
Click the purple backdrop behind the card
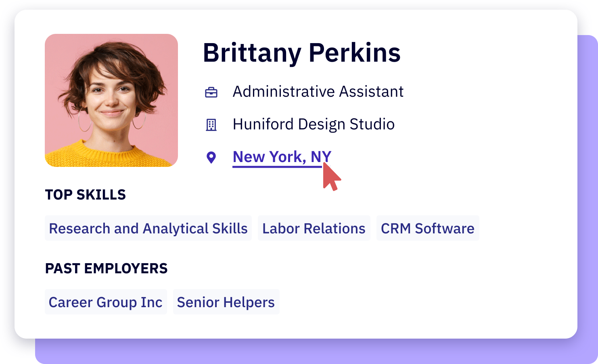coord(588,202)
